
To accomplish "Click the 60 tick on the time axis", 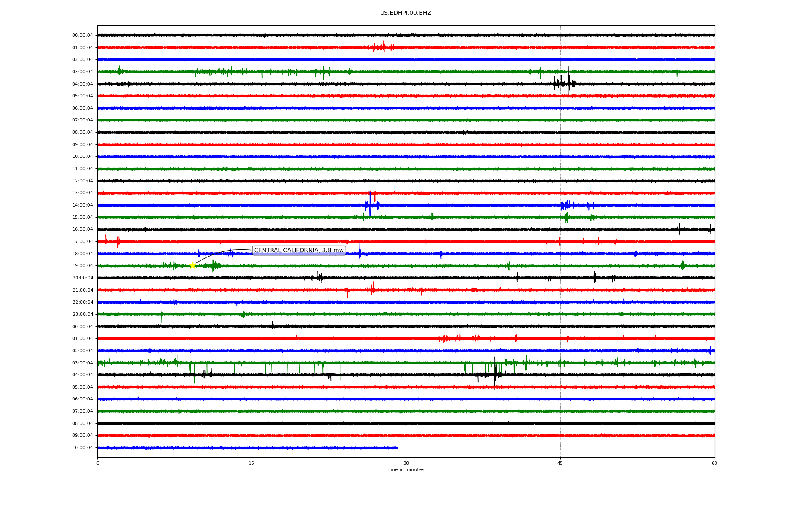I will pyautogui.click(x=714, y=463).
